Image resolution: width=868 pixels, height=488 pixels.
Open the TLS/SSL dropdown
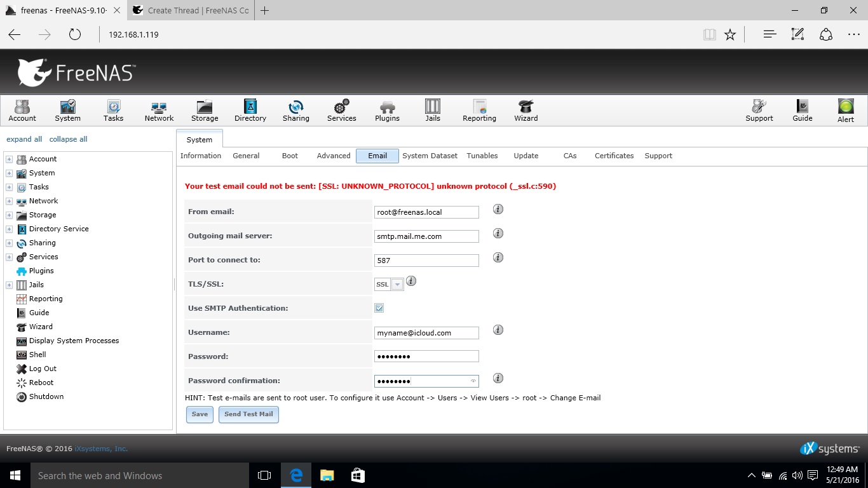coord(398,285)
